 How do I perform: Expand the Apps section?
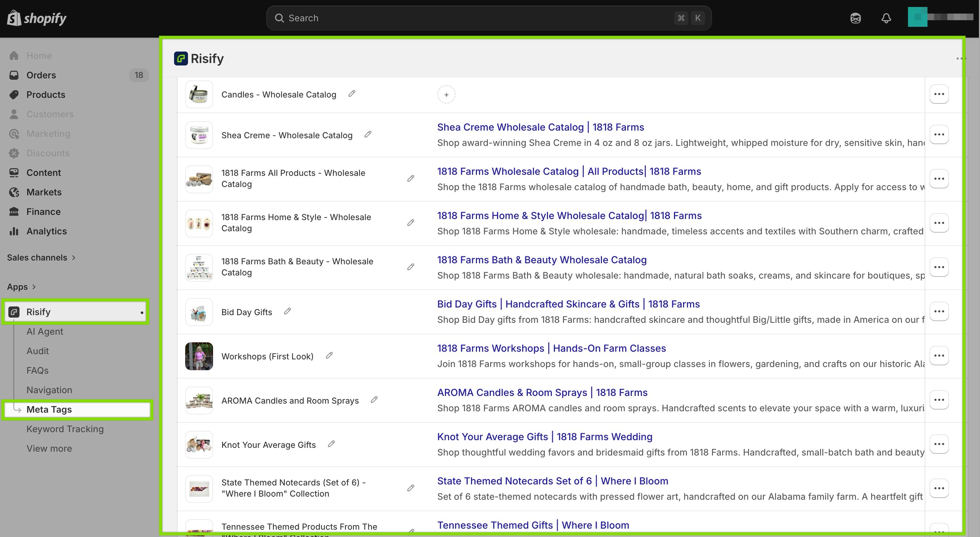click(21, 287)
